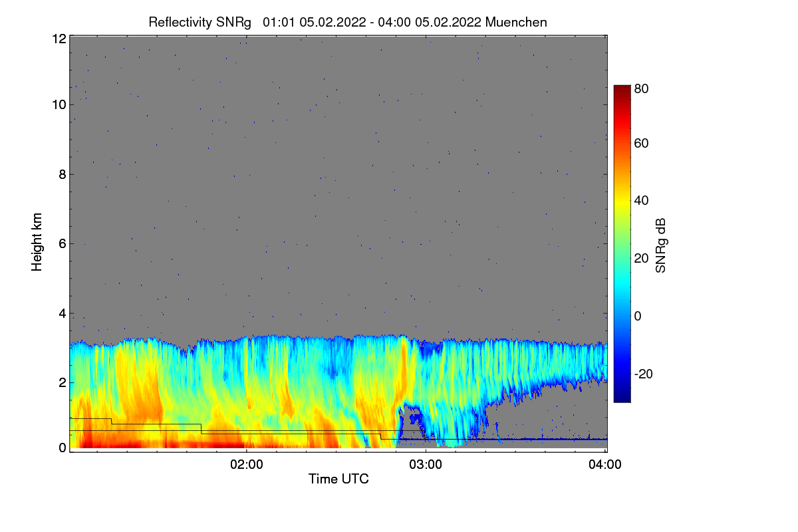Click the SNRg colorbar gradient

[x=622, y=243]
